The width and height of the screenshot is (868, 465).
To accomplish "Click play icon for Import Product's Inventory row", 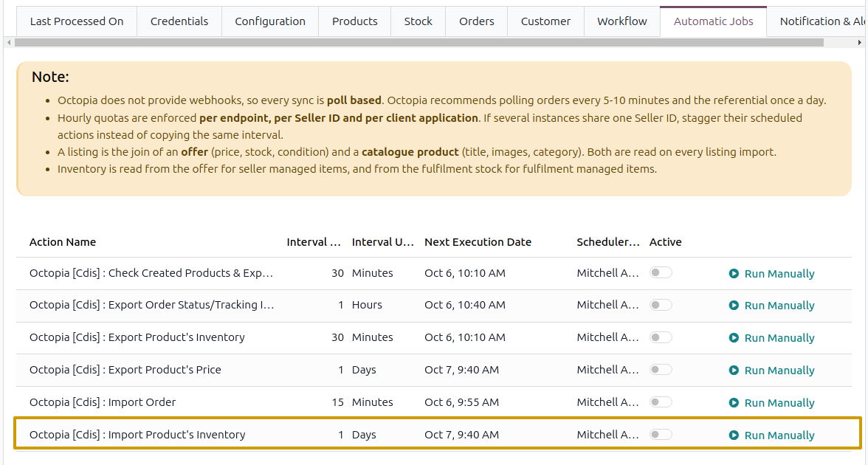I will pyautogui.click(x=734, y=435).
